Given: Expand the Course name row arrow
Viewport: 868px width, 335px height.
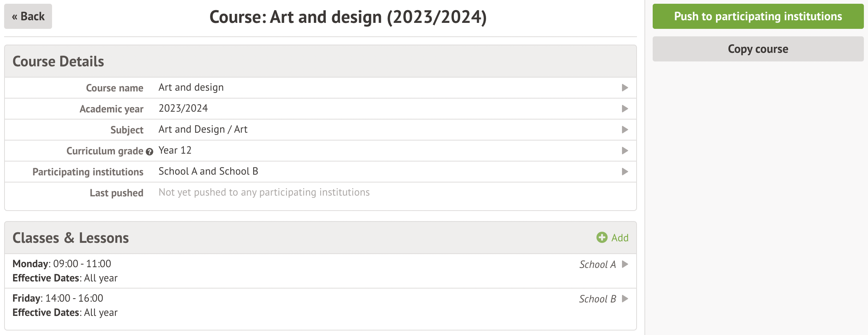Looking at the screenshot, I should [x=625, y=88].
